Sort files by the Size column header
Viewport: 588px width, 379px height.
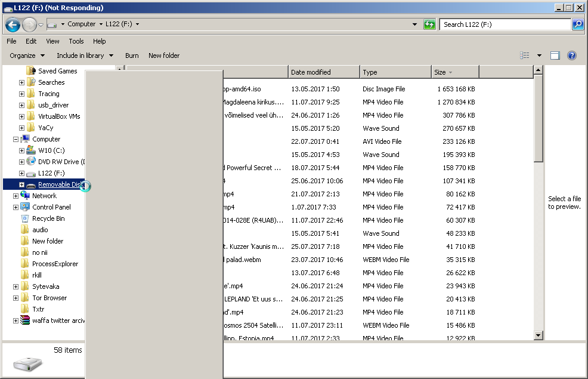(454, 72)
